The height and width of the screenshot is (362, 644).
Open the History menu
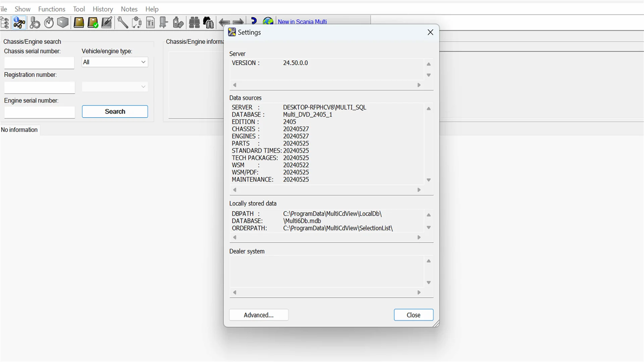pyautogui.click(x=103, y=9)
